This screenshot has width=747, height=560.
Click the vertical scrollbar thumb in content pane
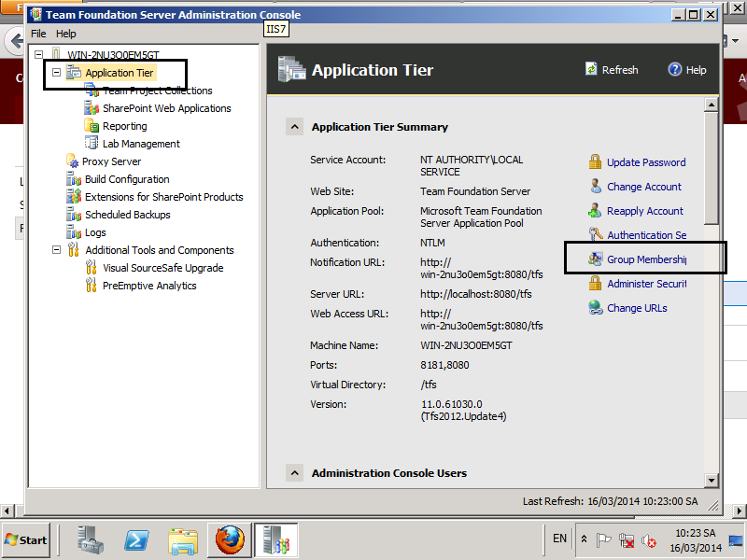(712, 168)
